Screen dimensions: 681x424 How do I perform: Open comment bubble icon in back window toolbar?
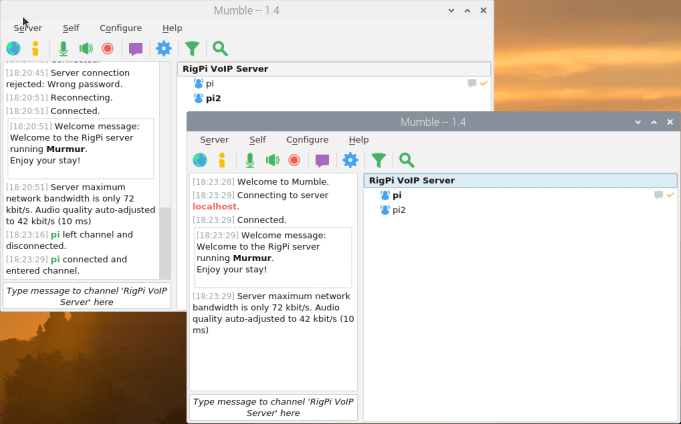[x=136, y=49]
